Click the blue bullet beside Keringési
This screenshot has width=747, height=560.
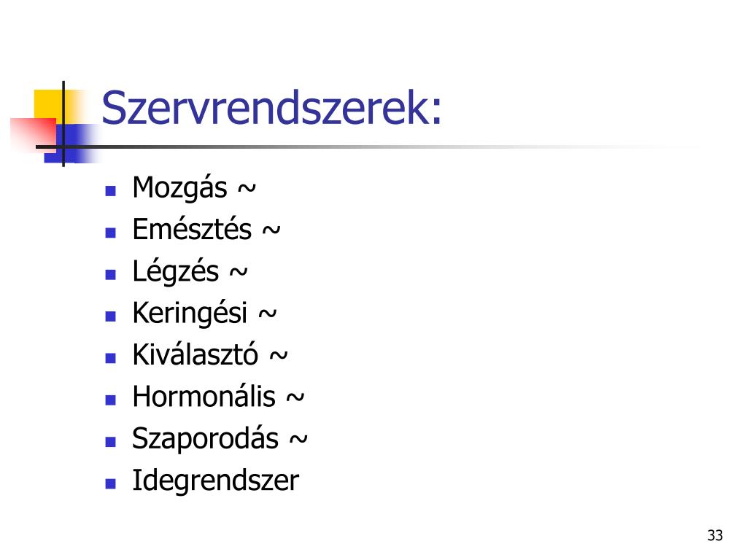coord(111,316)
